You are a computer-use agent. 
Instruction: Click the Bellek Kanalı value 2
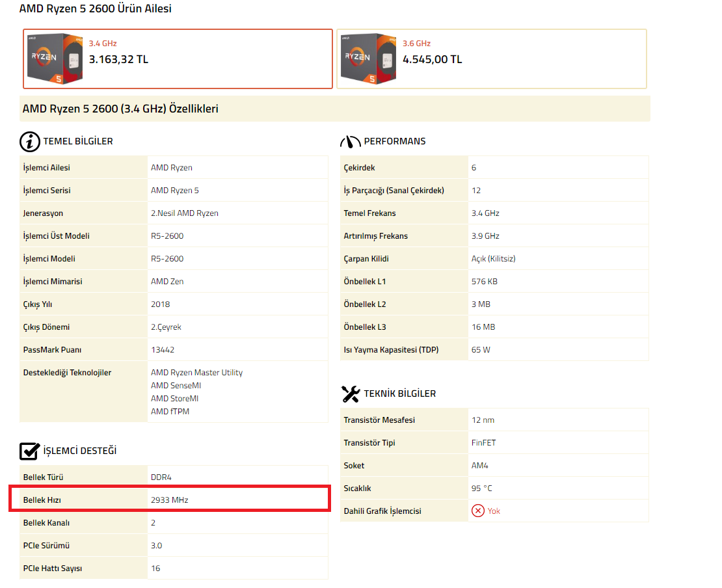pos(154,522)
